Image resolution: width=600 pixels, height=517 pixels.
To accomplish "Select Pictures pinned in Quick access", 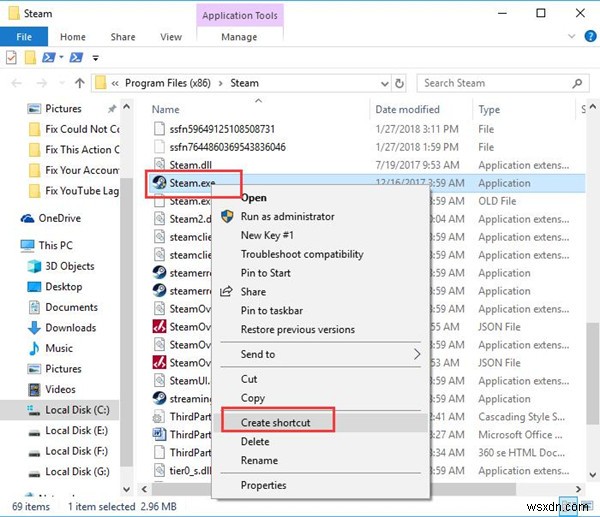I will 63,109.
